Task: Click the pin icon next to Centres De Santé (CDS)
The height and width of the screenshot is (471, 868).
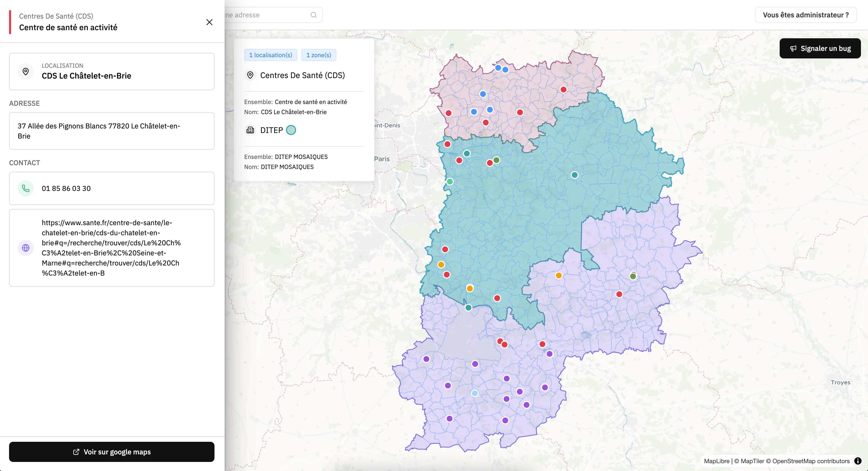Action: pyautogui.click(x=250, y=75)
